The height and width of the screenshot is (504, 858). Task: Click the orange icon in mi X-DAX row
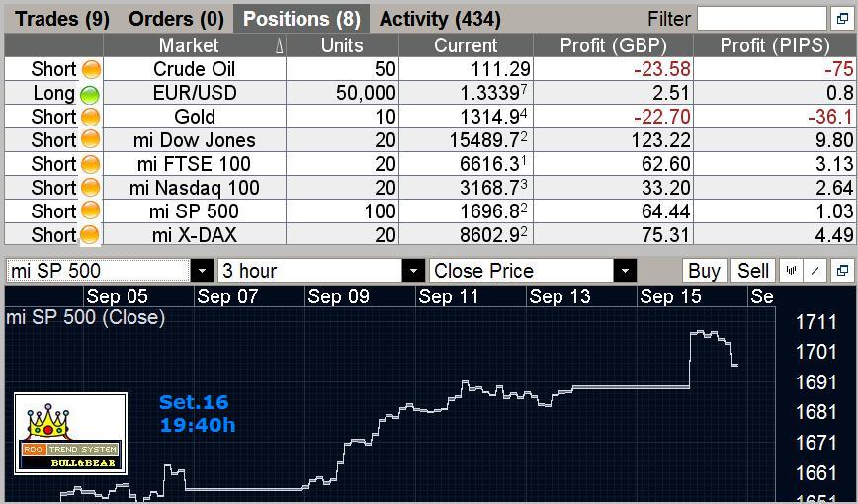point(90,235)
